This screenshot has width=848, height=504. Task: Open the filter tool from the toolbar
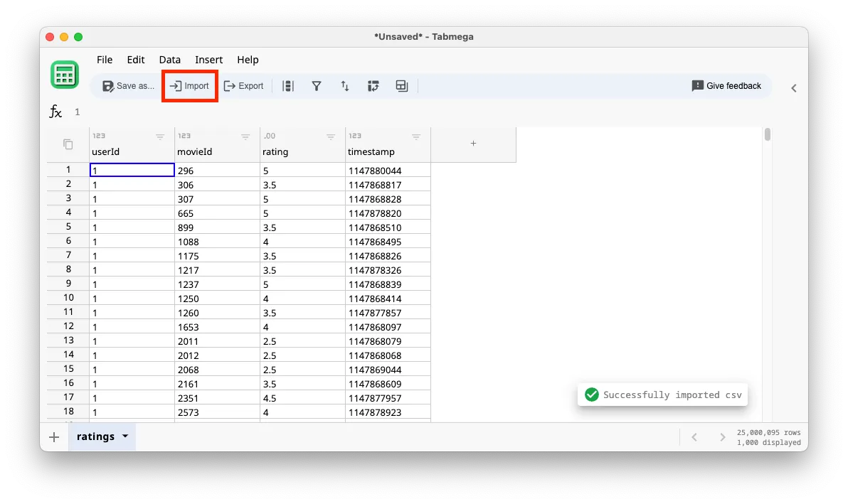coord(316,85)
